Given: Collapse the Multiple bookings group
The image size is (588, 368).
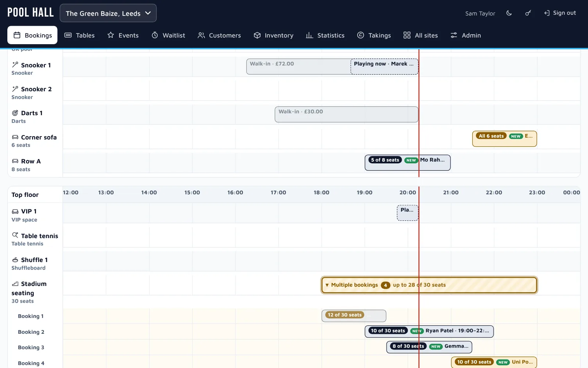Looking at the screenshot, I should click(x=429, y=285).
